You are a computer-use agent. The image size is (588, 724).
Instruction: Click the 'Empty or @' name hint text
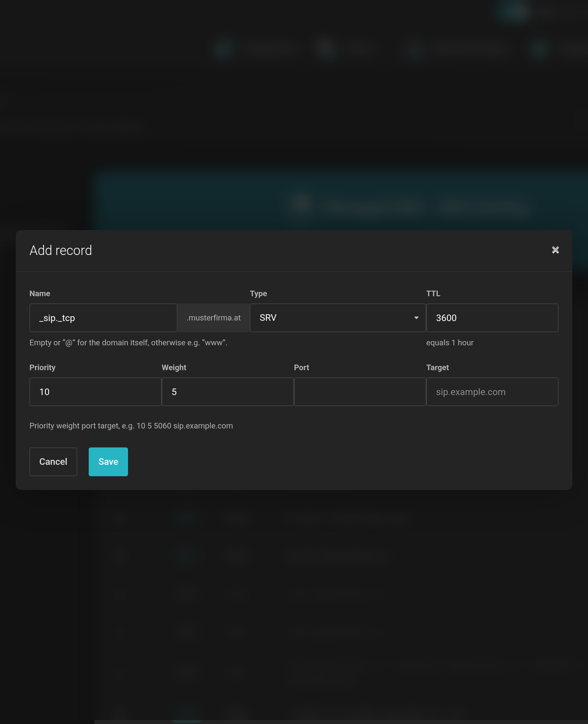coord(128,343)
